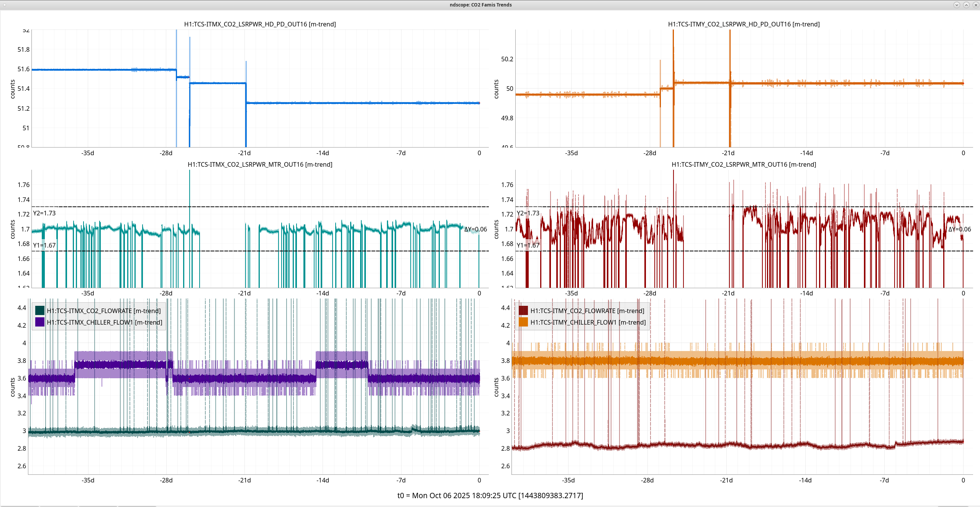Click the ITMX_CO2_FLOWRATE legend color swatch

[x=40, y=310]
